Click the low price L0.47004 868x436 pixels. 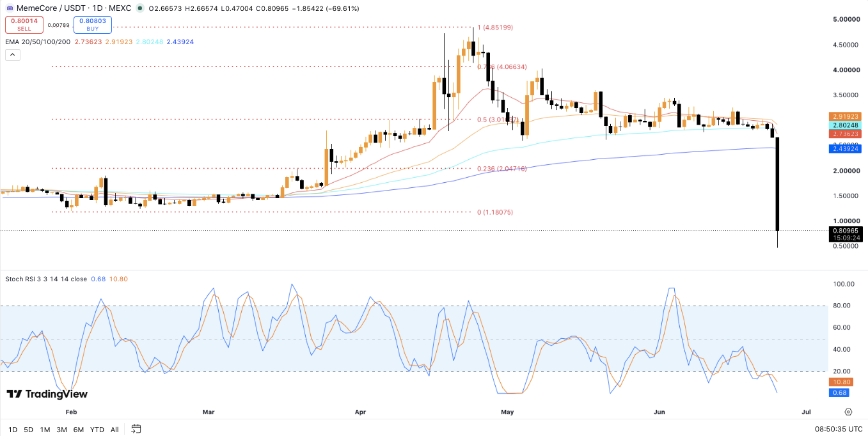[238, 9]
